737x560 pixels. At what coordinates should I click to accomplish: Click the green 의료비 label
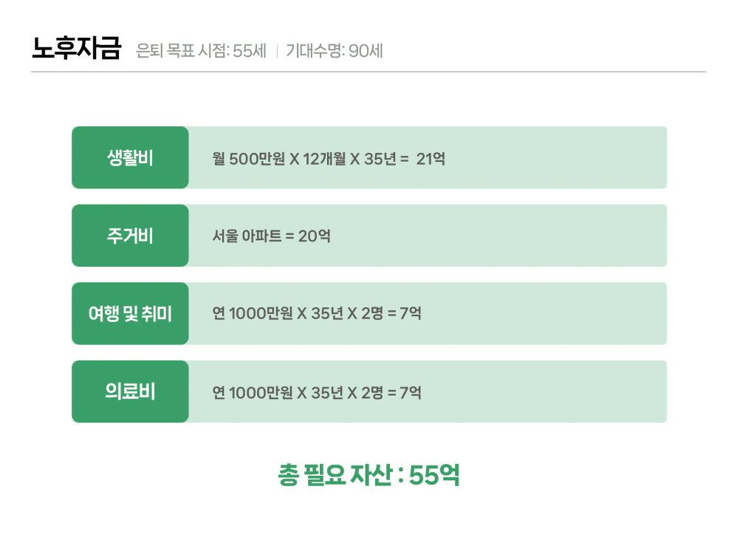pos(130,392)
